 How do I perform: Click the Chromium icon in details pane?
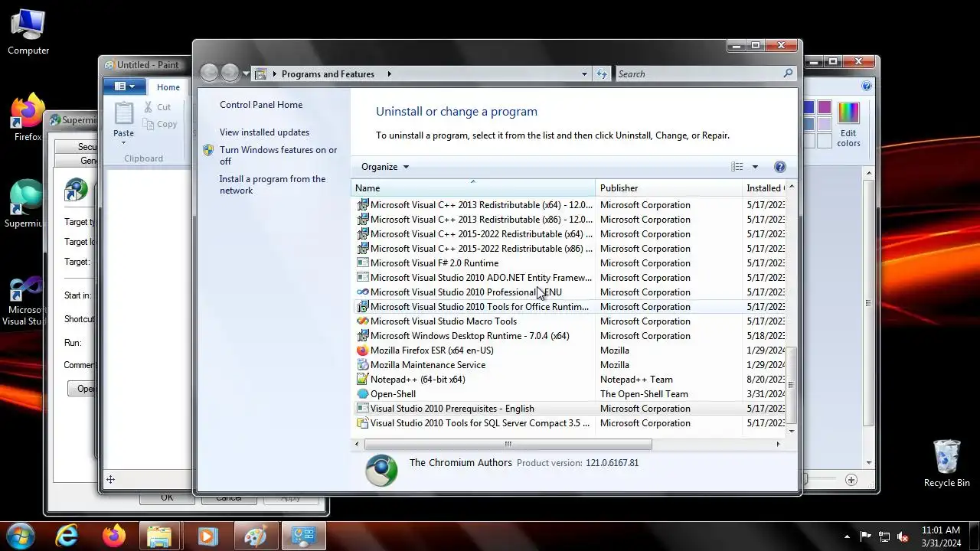[381, 470]
